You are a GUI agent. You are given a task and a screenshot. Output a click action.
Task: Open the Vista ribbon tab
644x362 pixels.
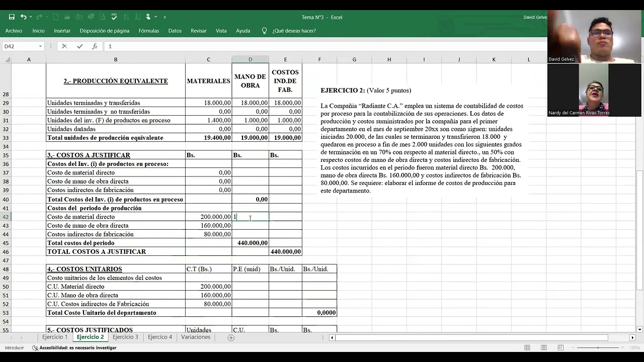221,31
